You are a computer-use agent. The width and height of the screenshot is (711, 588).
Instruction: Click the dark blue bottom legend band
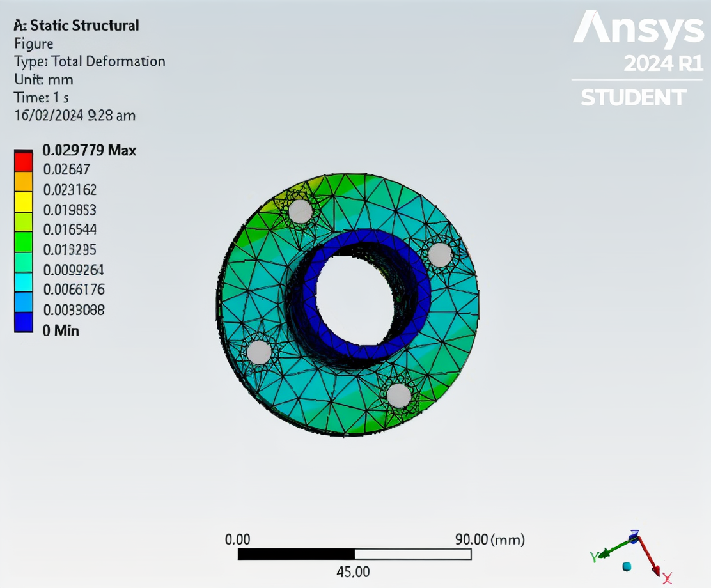click(24, 323)
